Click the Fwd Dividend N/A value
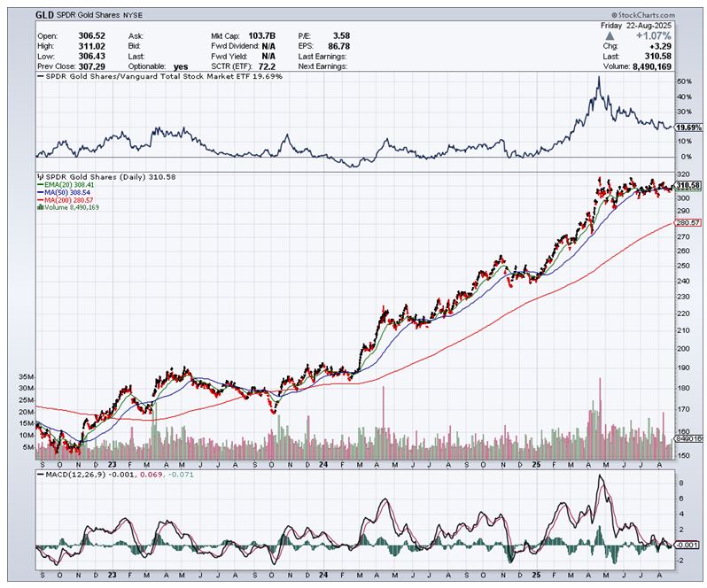The image size is (707, 588). click(268, 46)
